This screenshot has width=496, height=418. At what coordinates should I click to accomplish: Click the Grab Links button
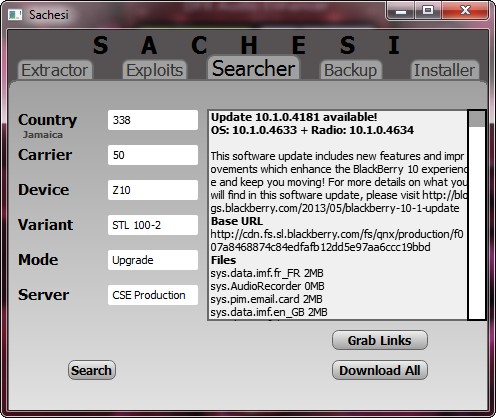[380, 340]
